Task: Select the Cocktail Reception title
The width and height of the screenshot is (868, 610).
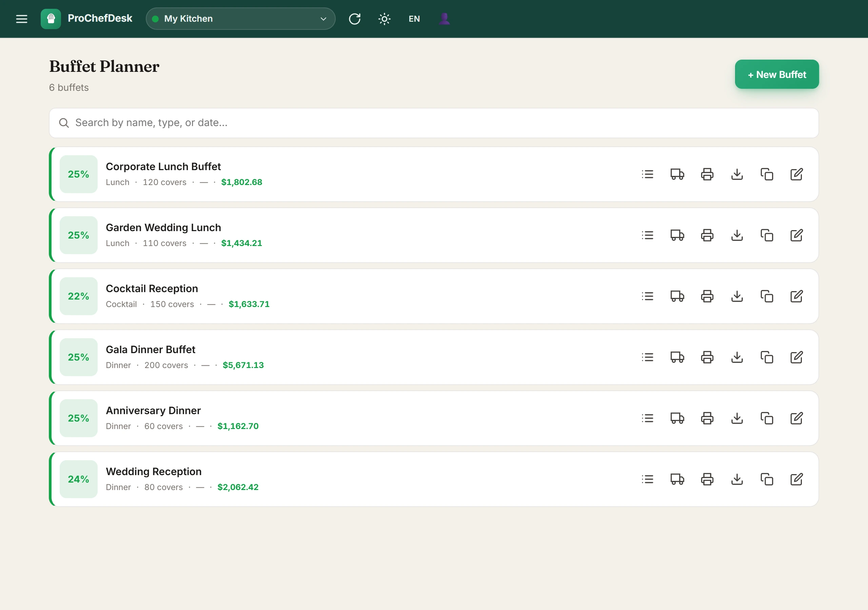Action: [152, 289]
